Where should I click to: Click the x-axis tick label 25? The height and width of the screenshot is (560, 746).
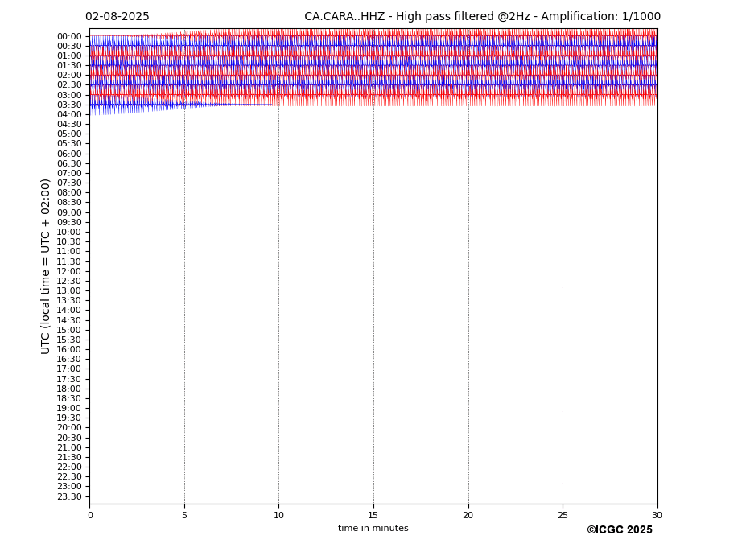(x=563, y=515)
